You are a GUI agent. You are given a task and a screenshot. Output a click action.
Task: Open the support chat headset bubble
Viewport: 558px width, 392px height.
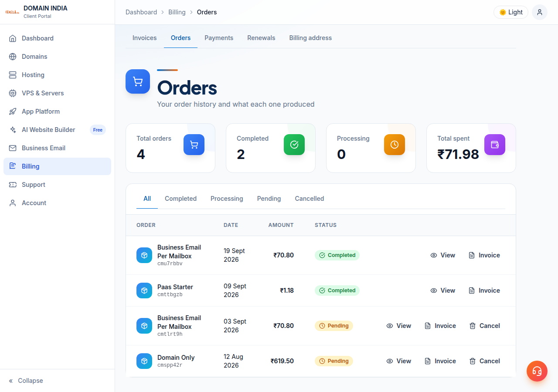click(537, 371)
